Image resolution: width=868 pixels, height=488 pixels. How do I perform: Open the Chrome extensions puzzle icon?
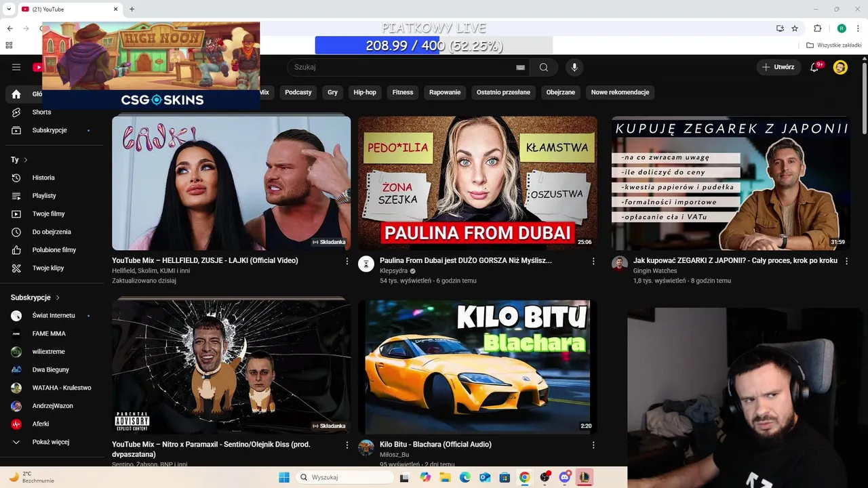817,28
